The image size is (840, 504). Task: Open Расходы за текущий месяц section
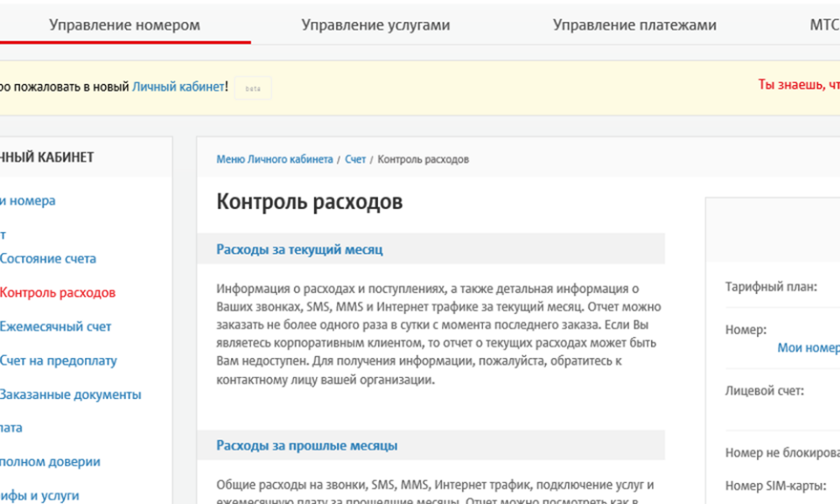[x=299, y=250]
